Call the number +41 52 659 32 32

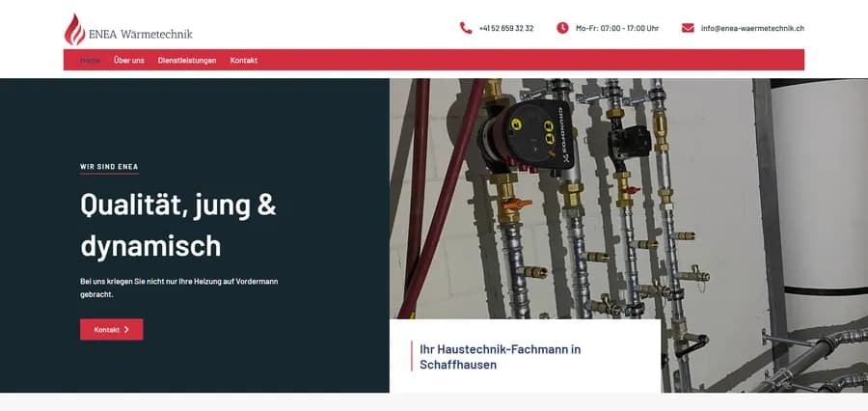point(506,28)
